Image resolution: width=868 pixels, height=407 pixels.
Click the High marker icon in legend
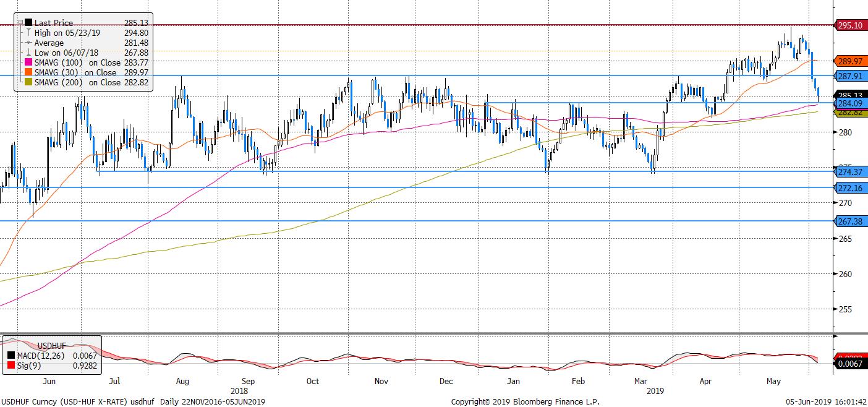(28, 33)
